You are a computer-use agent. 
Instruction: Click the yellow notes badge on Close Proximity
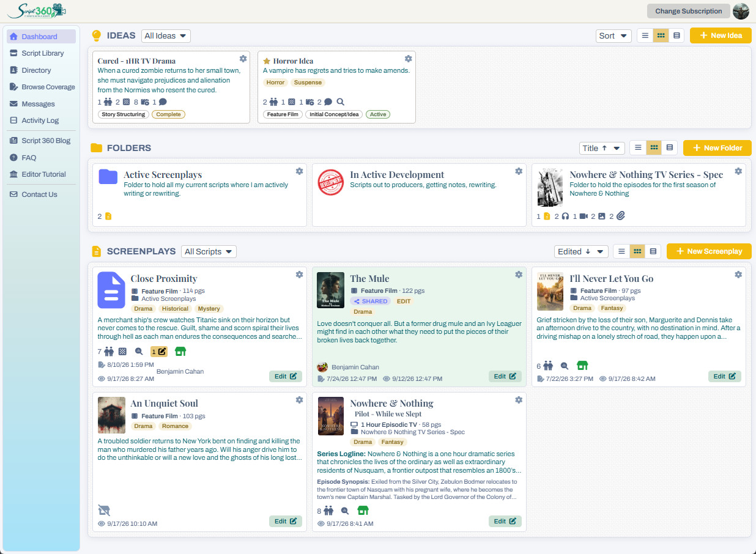(158, 351)
